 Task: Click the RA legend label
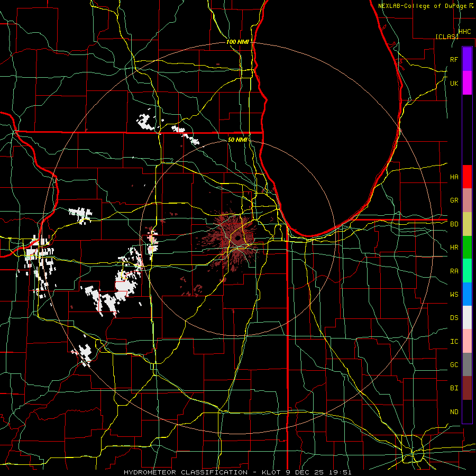pos(454,271)
